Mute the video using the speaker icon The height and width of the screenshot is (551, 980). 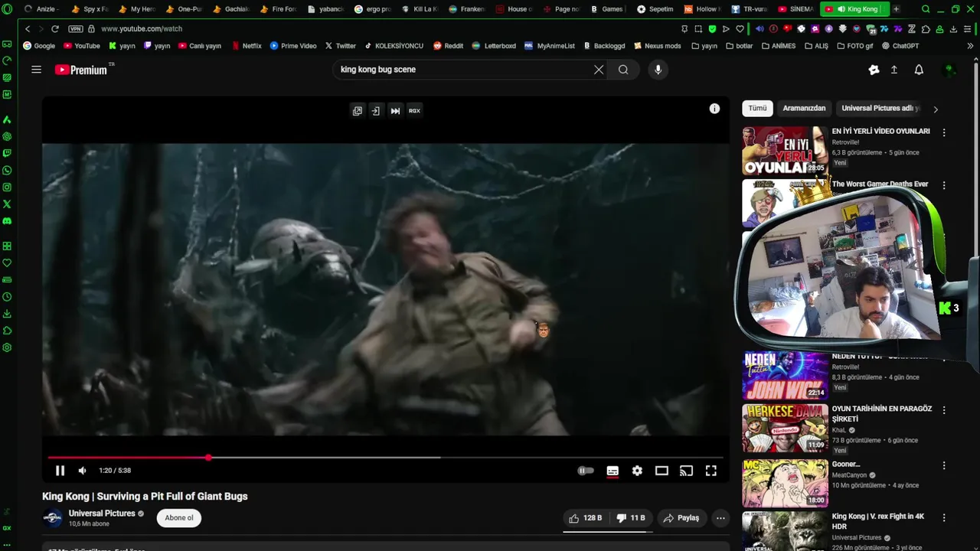82,471
